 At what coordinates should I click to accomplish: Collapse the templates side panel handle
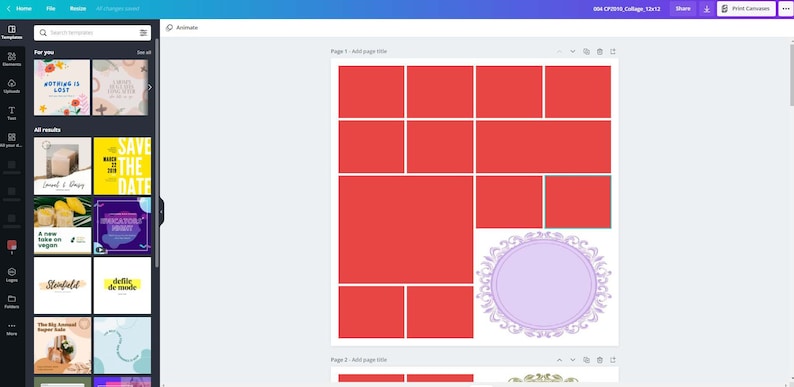pos(162,212)
